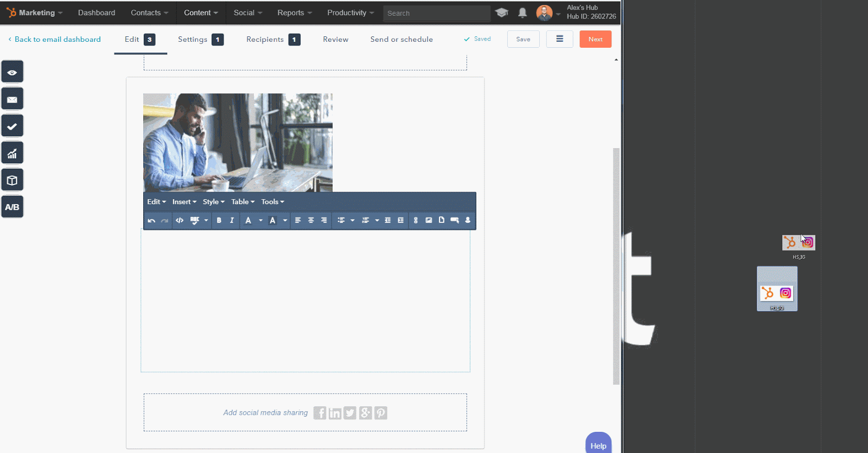Click the orange Next button
Image resolution: width=868 pixels, height=453 pixels.
pyautogui.click(x=595, y=39)
